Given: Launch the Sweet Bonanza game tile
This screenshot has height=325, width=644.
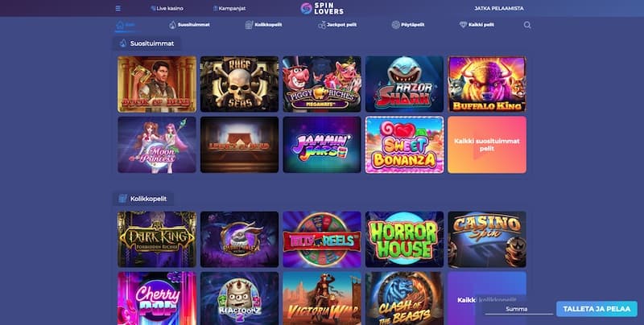Looking at the screenshot, I should [405, 145].
